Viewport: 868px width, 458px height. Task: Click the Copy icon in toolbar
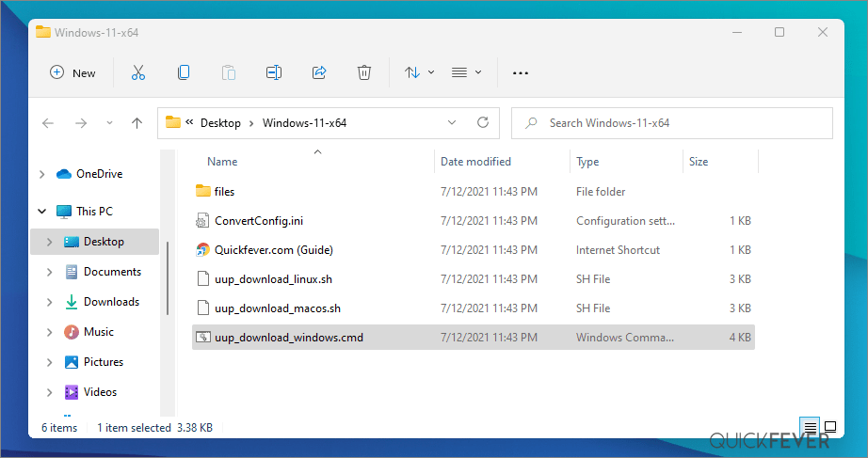click(x=184, y=72)
